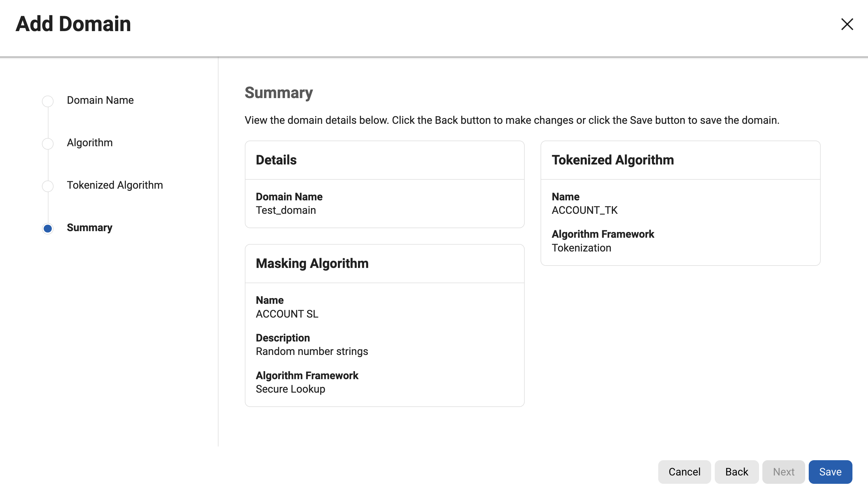Click the filled Summary step indicator
The image size is (868, 491).
[48, 228]
